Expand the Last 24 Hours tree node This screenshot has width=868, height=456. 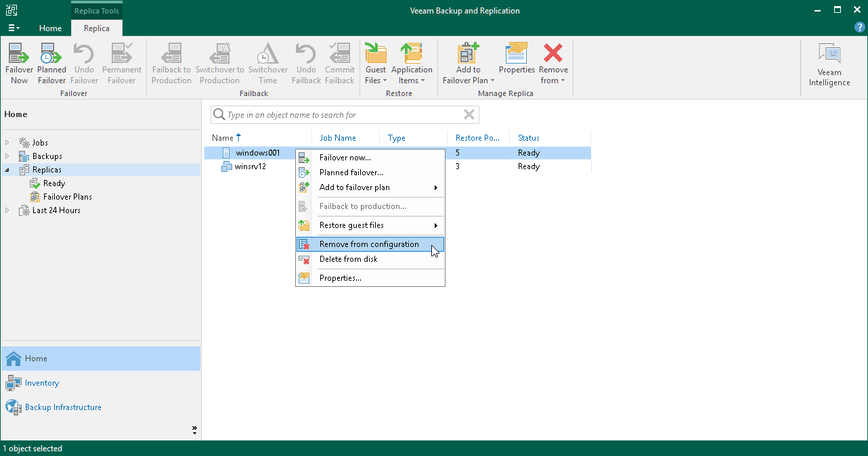tap(7, 210)
